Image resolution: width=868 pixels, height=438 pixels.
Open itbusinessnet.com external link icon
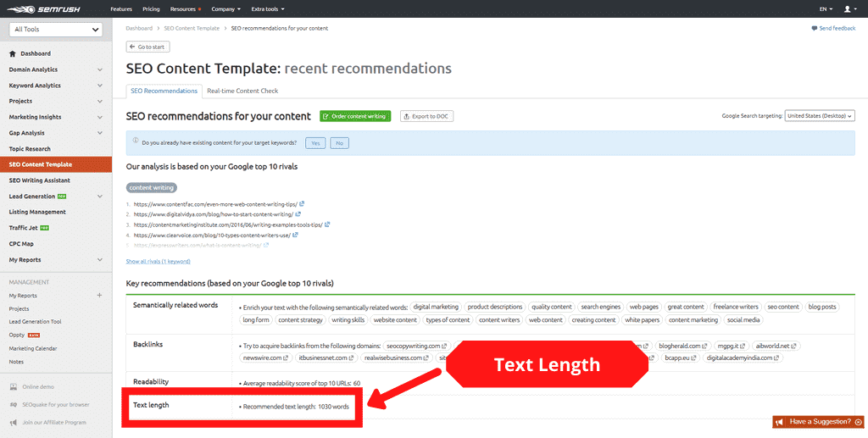(352, 358)
